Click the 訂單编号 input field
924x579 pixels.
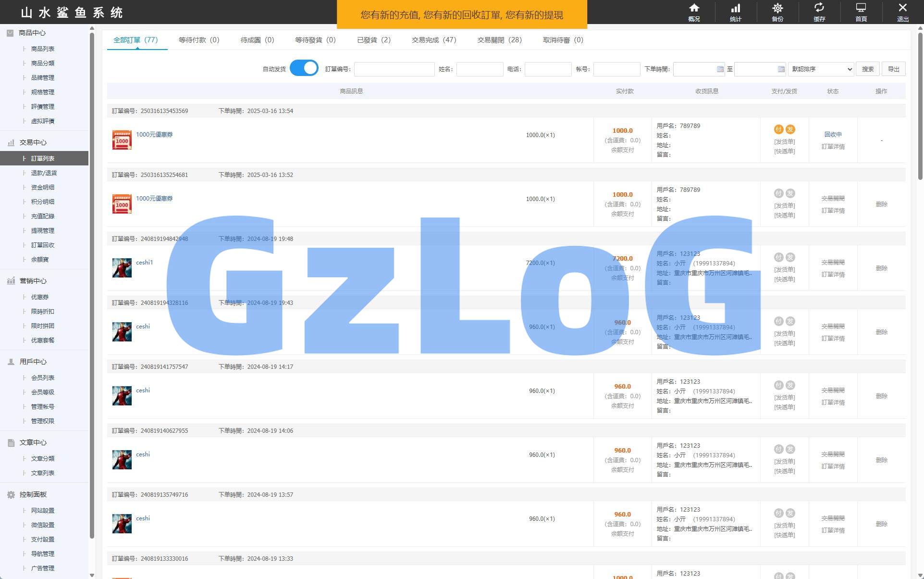pyautogui.click(x=394, y=69)
